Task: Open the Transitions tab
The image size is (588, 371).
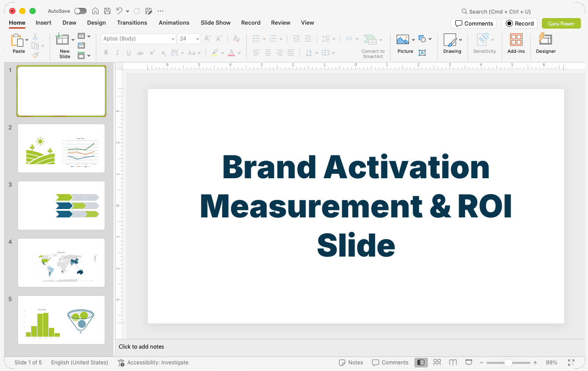Action: 132,23
